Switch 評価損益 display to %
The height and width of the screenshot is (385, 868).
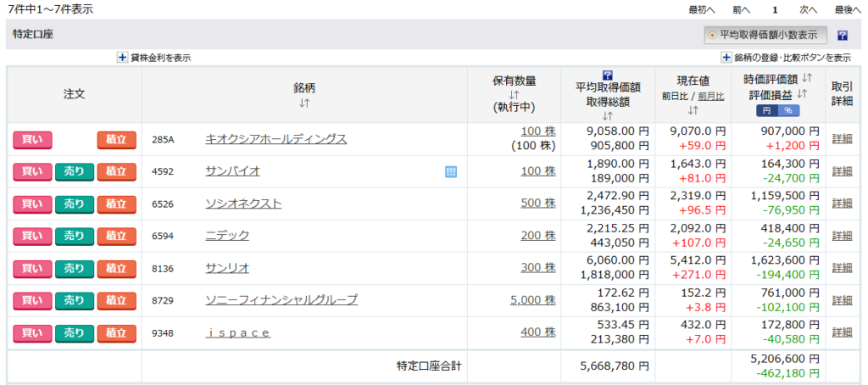pyautogui.click(x=787, y=111)
